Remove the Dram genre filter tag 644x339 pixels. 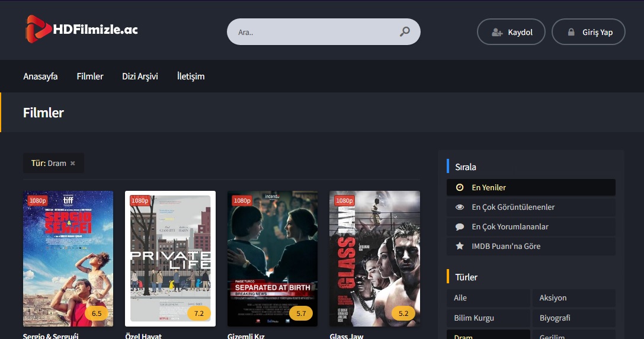[73, 164]
